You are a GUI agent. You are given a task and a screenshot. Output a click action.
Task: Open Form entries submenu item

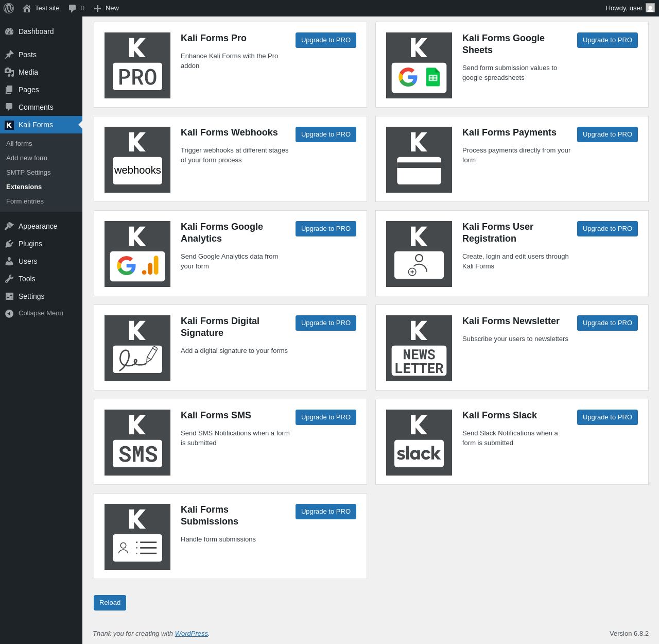pos(25,201)
